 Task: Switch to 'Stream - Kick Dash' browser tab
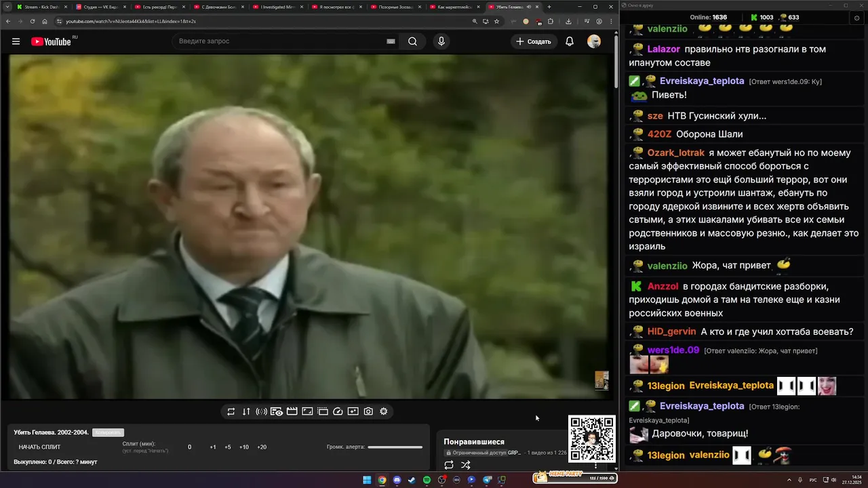(x=41, y=7)
